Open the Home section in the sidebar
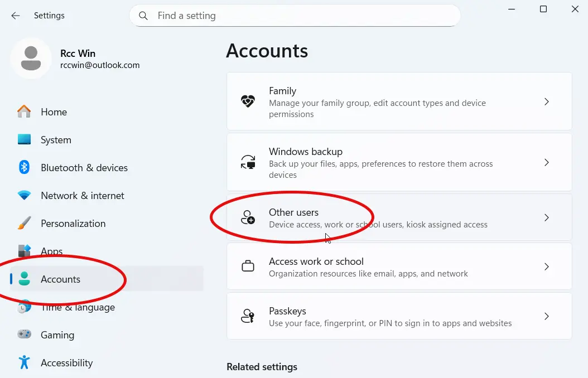 coord(54,112)
